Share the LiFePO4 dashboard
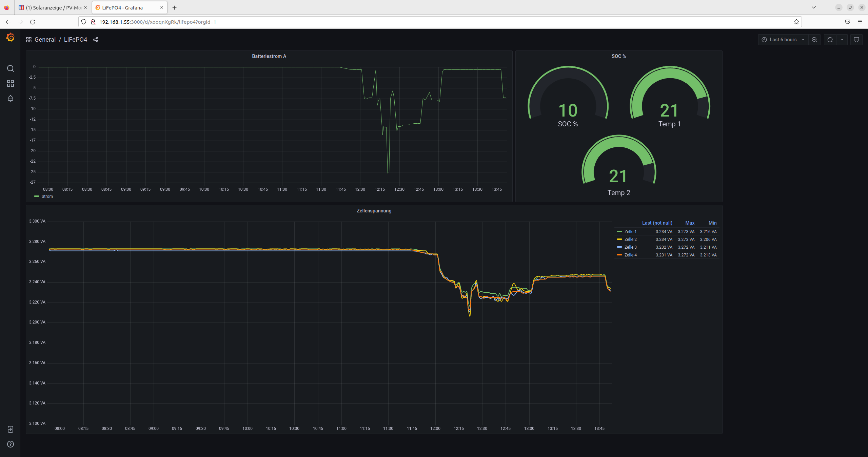Screen dimensions: 868x457 click(x=96, y=40)
